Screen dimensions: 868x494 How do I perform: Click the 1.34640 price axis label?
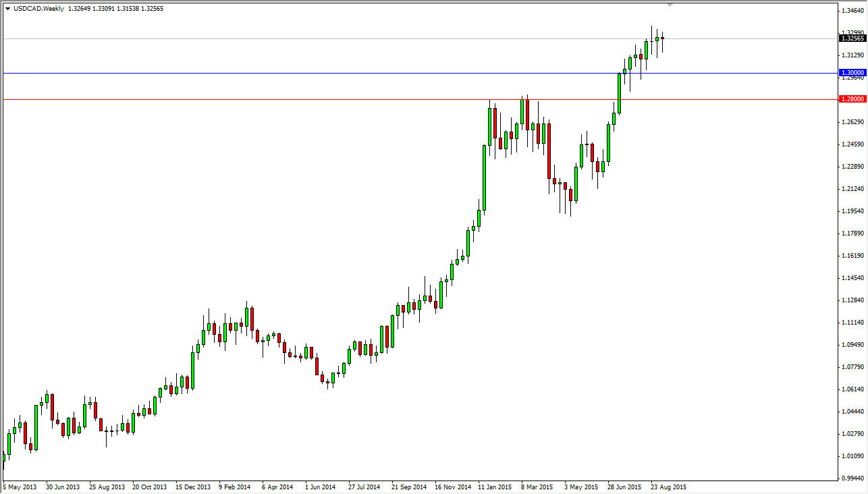(852, 11)
